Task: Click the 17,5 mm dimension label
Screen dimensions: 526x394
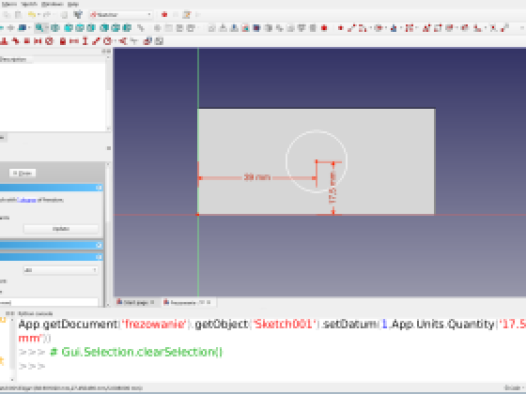Action: click(332, 188)
